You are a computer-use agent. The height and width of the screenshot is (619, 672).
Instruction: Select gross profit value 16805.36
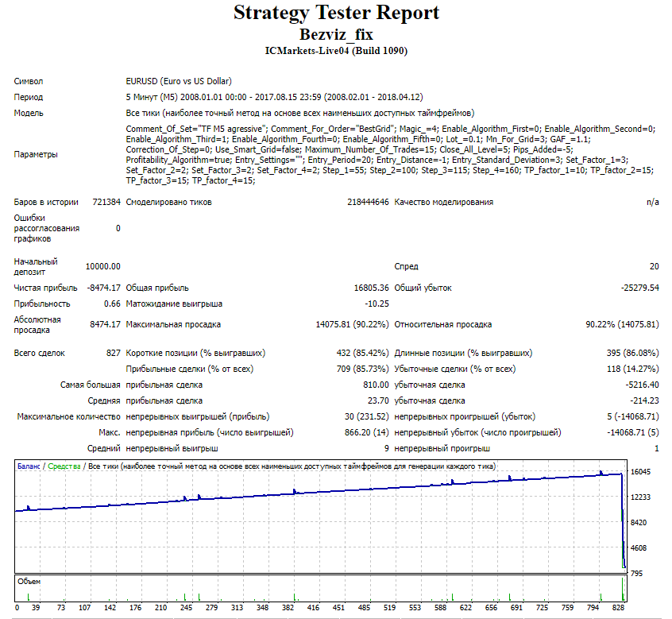point(371,288)
